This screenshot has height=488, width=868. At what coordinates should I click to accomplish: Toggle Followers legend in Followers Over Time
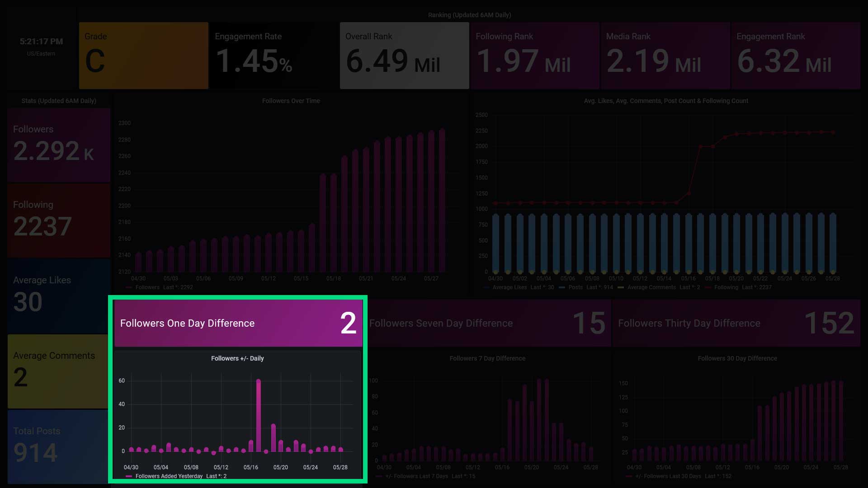coord(147,287)
